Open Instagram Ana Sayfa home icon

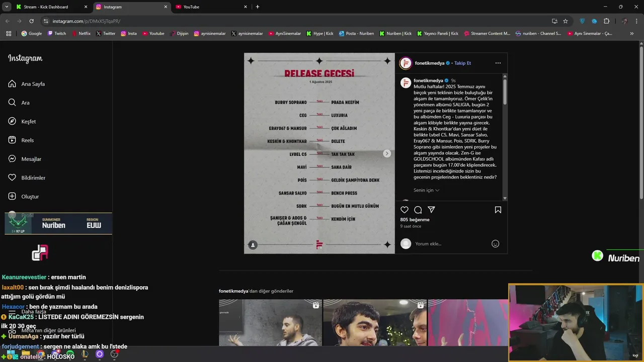point(12,84)
